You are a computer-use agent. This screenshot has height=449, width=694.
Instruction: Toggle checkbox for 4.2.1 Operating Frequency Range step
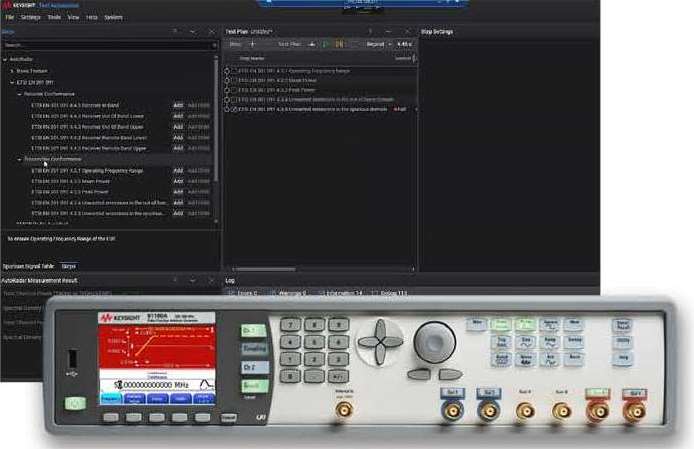pos(234,72)
